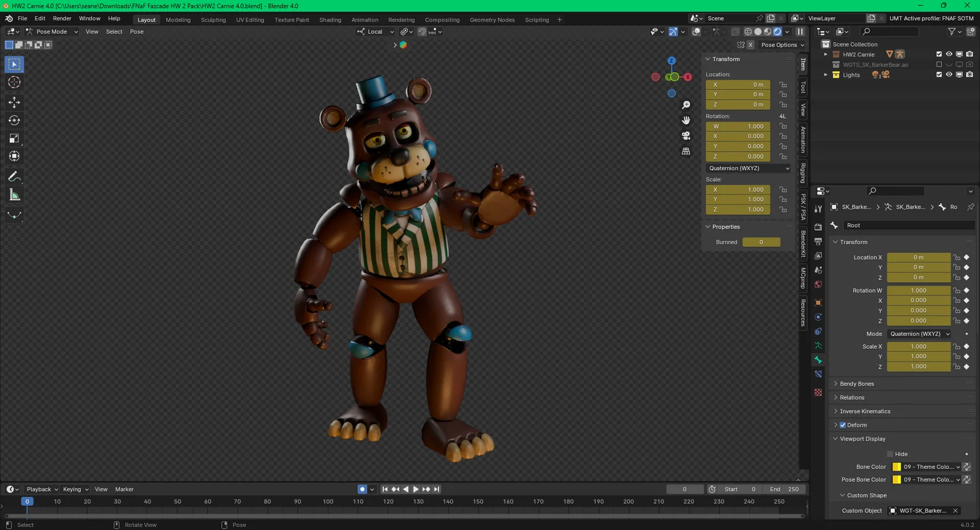Viewport: 980px width, 530px height.
Task: Clear the Custom Object WGT-SK_Barker field
Action: [x=956, y=510]
